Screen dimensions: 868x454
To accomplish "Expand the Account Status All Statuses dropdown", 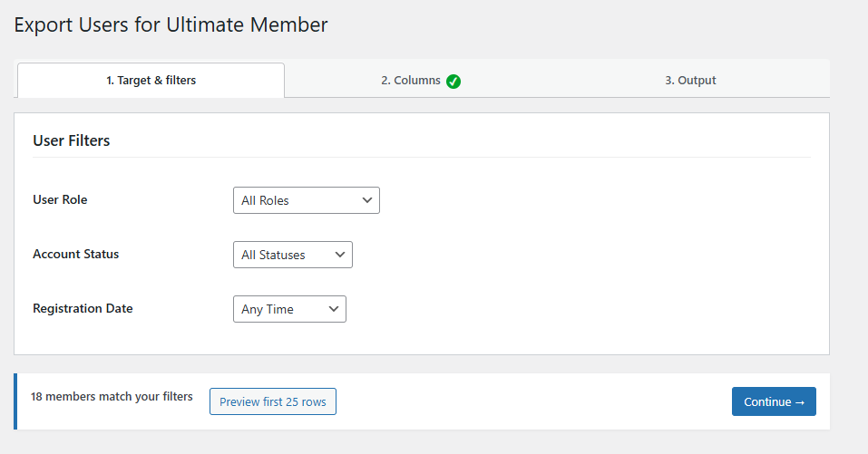I will [293, 255].
